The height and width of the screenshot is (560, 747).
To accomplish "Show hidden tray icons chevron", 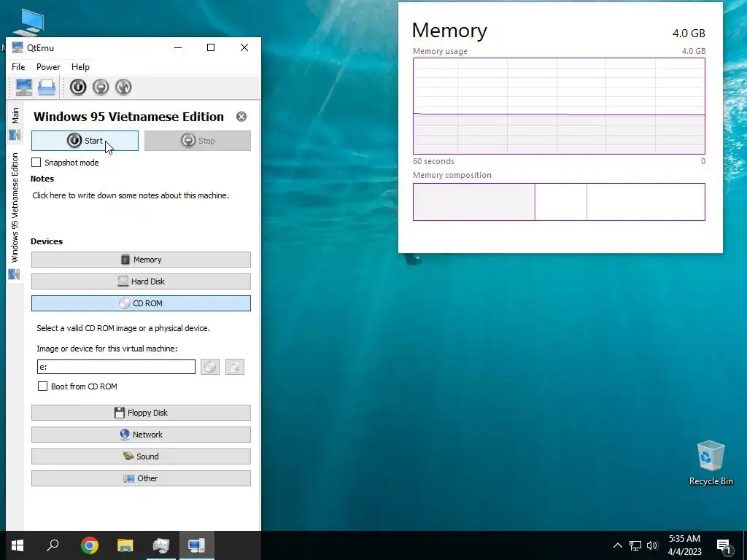I will [x=617, y=545].
